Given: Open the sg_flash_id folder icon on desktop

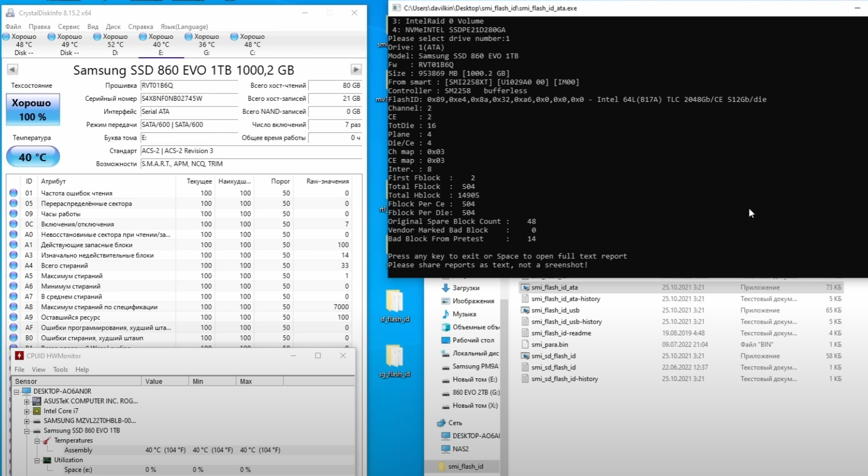Looking at the screenshot, I should pyautogui.click(x=394, y=356).
